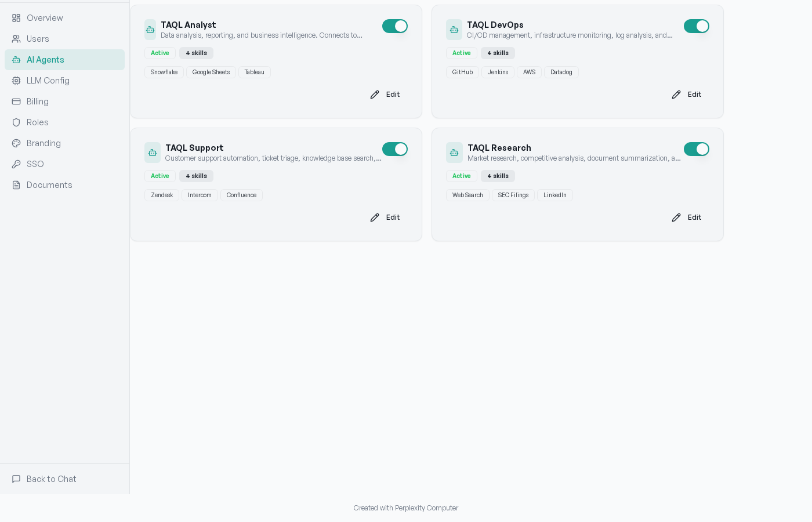Click the Users people icon

[16, 39]
